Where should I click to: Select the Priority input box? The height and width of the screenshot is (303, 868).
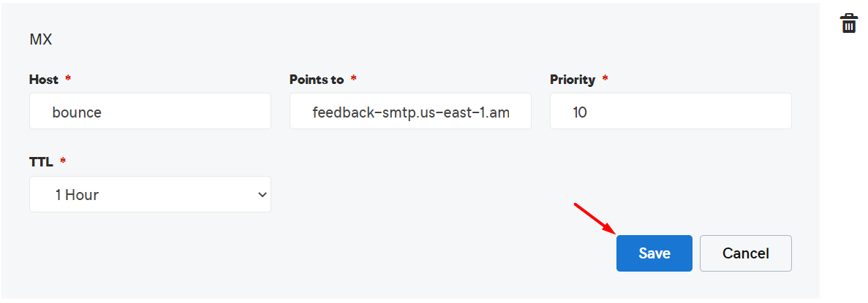pos(671,112)
